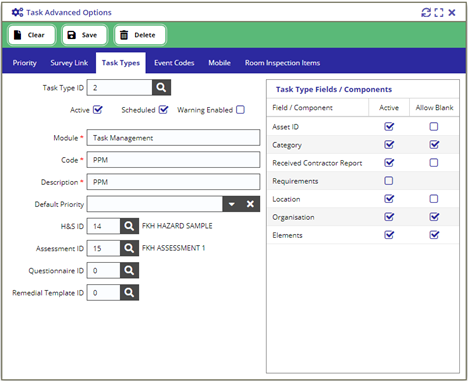
Task: Click the refresh icon in title bar
Action: point(426,13)
